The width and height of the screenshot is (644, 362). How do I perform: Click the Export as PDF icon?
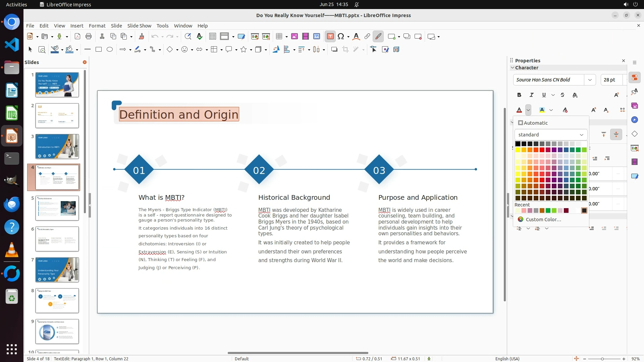tap(77, 37)
